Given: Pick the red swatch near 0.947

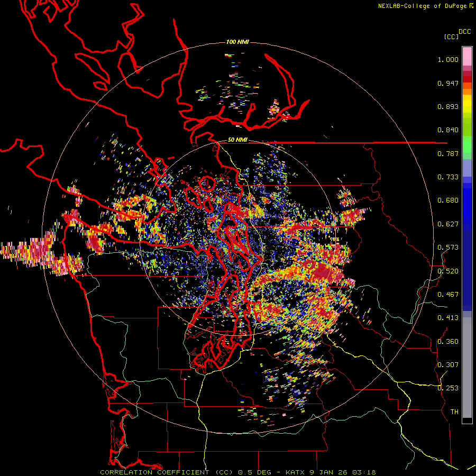Looking at the screenshot, I should [x=467, y=79].
